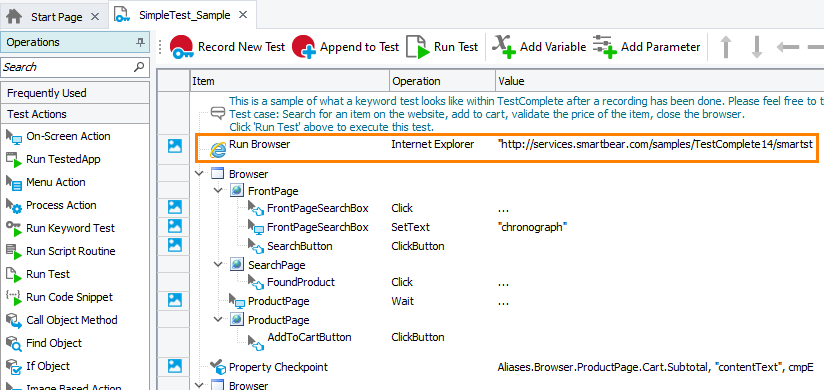Click the Operation column header
Viewport: 824px width, 390px height.
[x=442, y=81]
